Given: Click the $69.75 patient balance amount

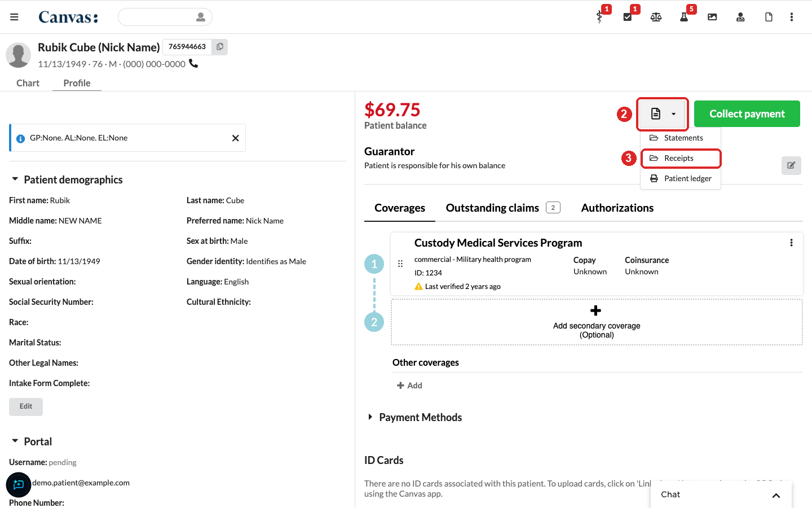Looking at the screenshot, I should click(x=392, y=110).
